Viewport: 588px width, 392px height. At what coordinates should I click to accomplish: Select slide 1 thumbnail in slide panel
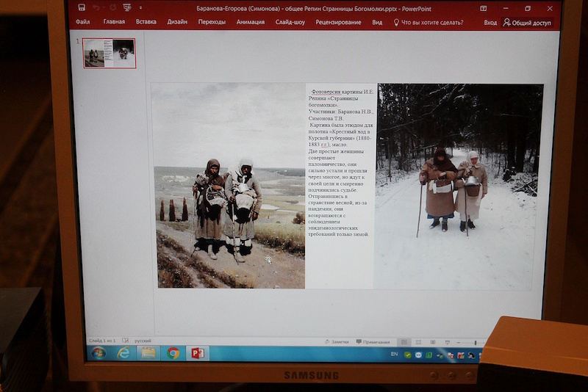109,53
